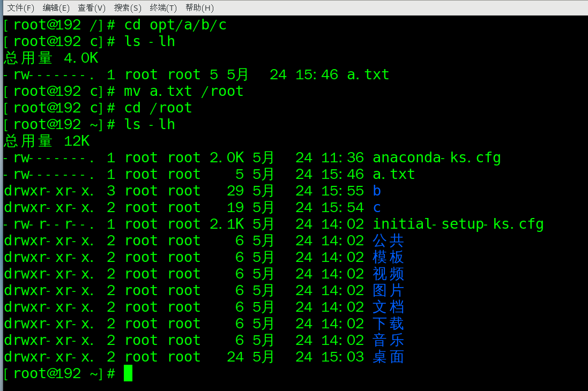
Task: Click the anaconda-ks.cfg file name
Action: [x=436, y=158]
